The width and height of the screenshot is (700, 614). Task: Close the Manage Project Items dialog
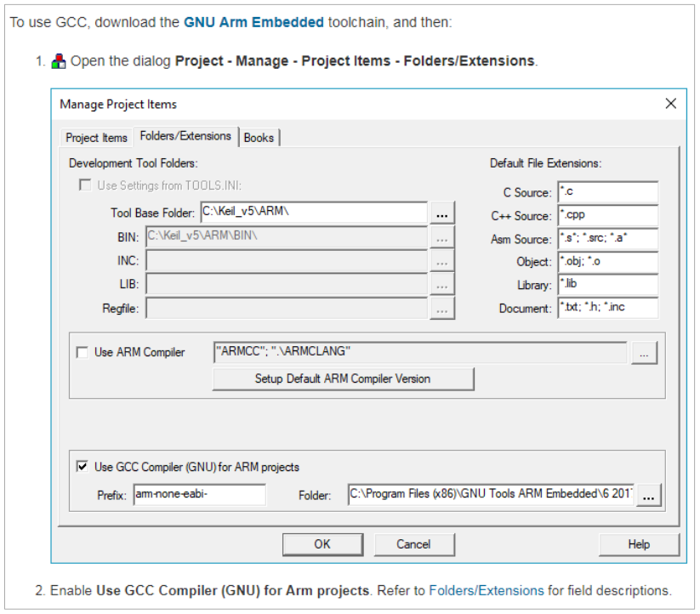[670, 104]
